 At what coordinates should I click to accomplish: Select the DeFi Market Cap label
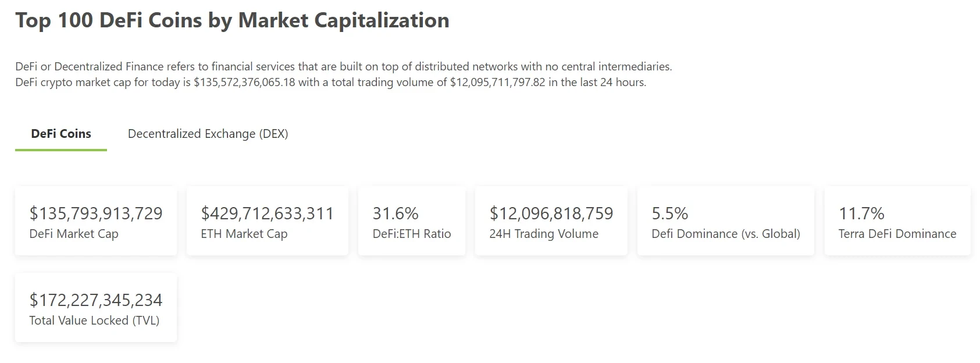click(x=74, y=234)
